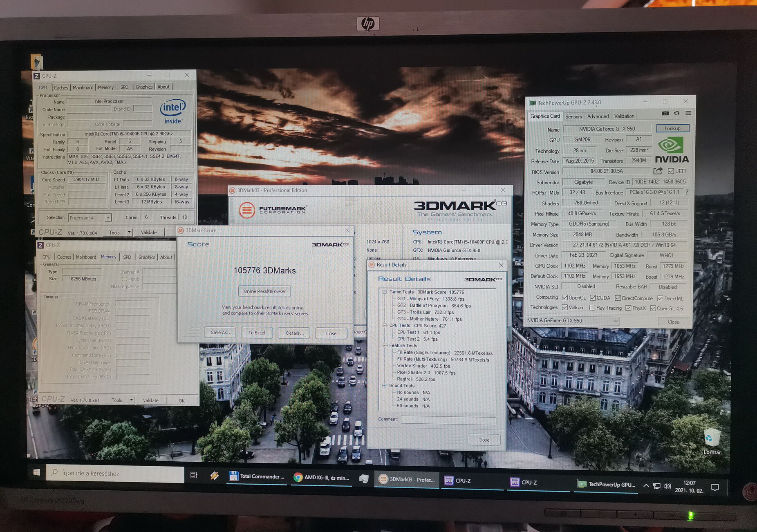Switch to Total Commander in taskbar
This screenshot has height=532, width=757.
[x=256, y=476]
